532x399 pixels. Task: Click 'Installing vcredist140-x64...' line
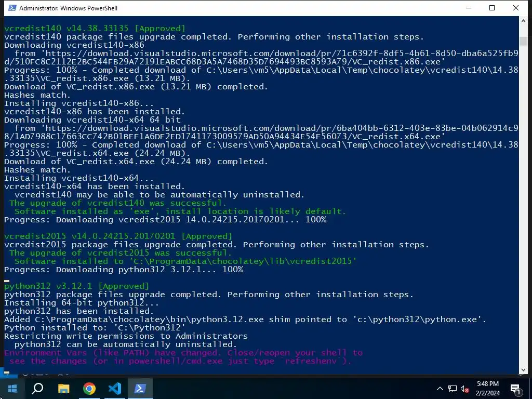point(79,178)
